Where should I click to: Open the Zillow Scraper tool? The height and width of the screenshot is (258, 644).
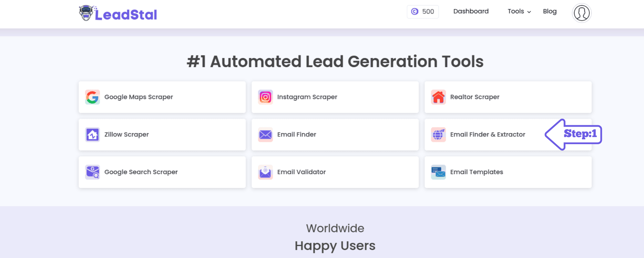point(162,134)
